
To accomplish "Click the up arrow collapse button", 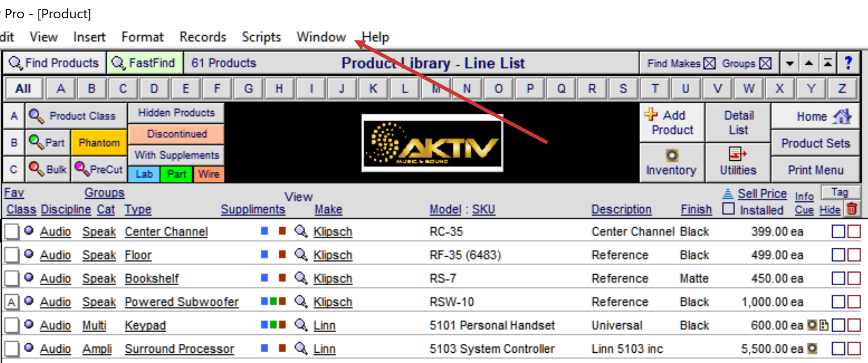I will pyautogui.click(x=809, y=63).
